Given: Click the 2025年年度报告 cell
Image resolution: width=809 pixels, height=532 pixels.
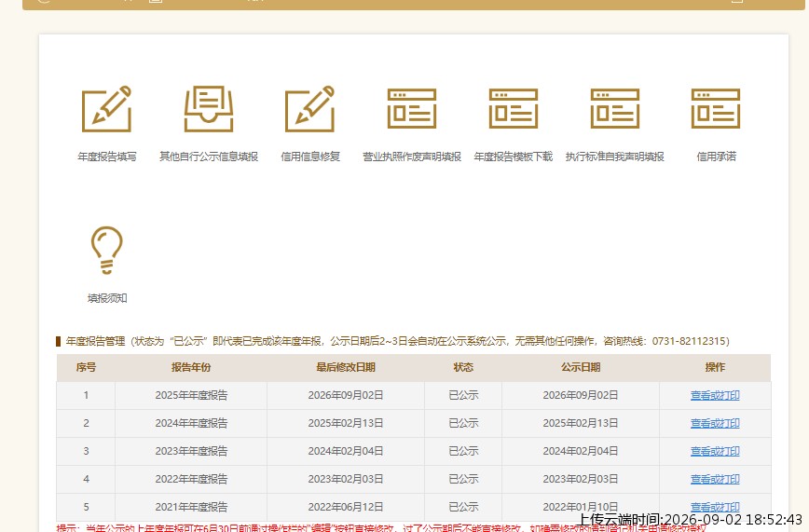Looking at the screenshot, I should (191, 395).
